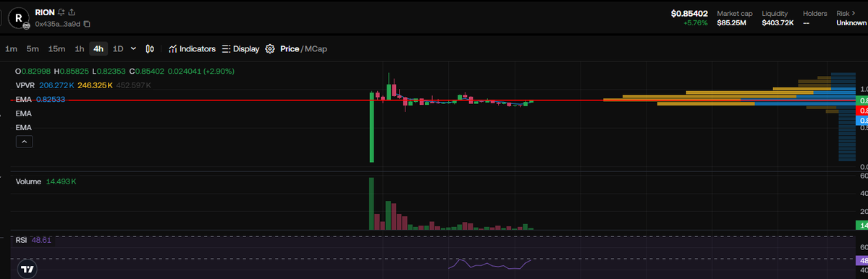Click the purple RSI value axis label

[x=861, y=260]
